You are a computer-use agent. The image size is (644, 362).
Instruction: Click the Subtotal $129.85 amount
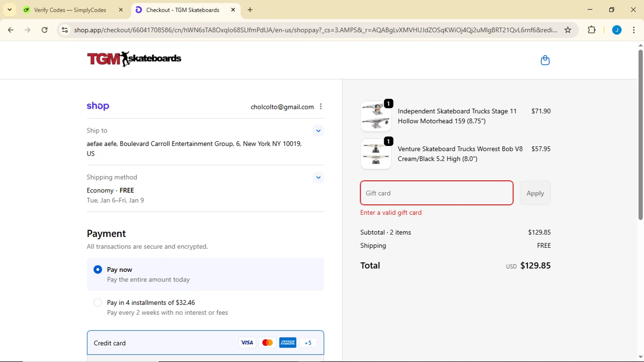[539, 232]
